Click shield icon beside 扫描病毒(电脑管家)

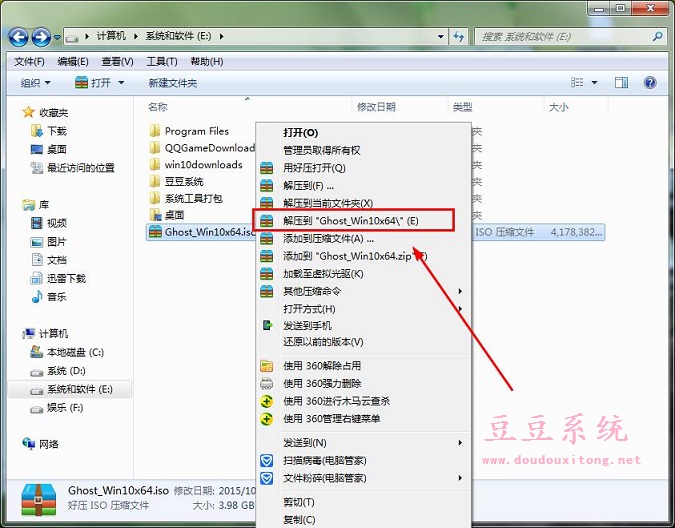[x=267, y=461]
